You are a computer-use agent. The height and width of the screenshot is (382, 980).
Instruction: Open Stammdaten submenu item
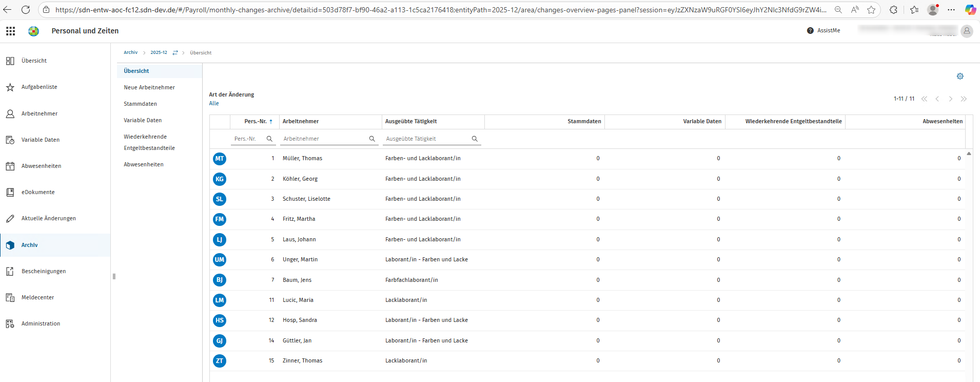(x=140, y=104)
